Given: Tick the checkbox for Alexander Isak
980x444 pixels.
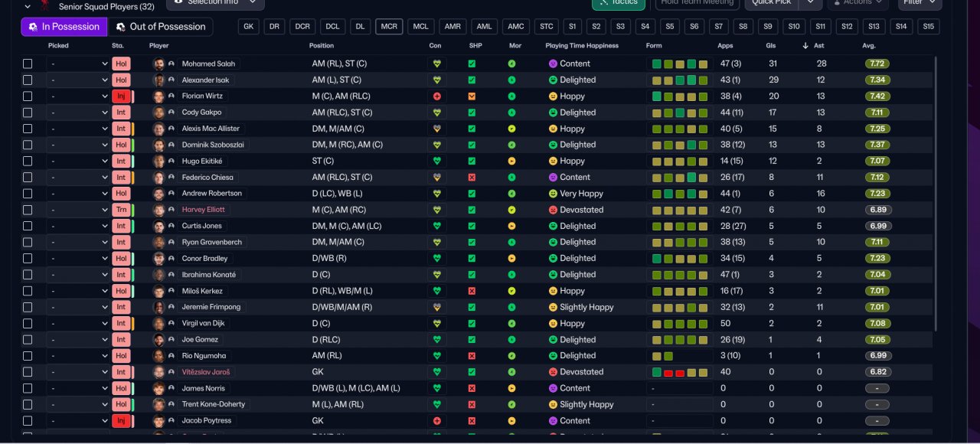Looking at the screenshot, I should click(x=28, y=80).
